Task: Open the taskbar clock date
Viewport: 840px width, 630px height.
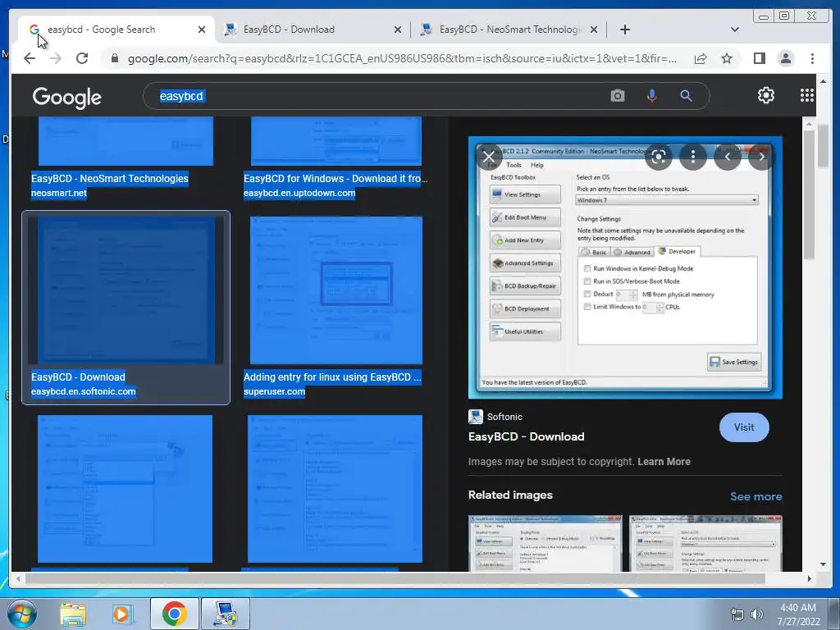Action: pyautogui.click(x=798, y=614)
